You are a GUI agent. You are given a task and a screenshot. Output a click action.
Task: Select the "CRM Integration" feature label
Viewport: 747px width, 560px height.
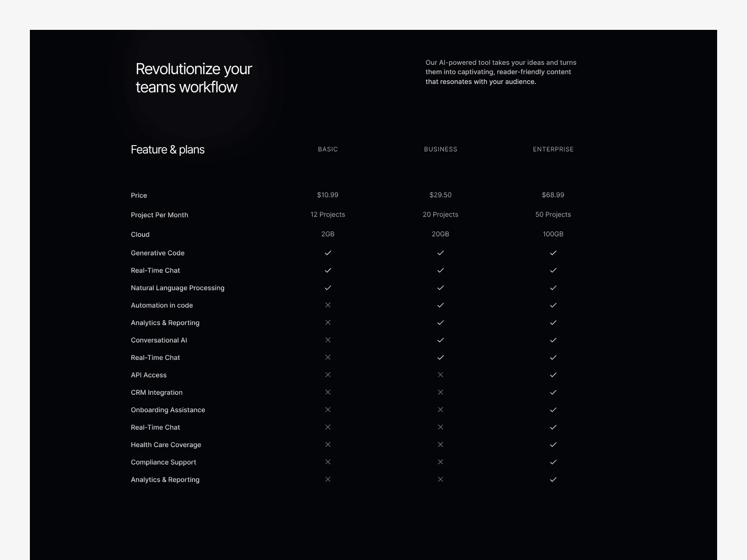(156, 392)
